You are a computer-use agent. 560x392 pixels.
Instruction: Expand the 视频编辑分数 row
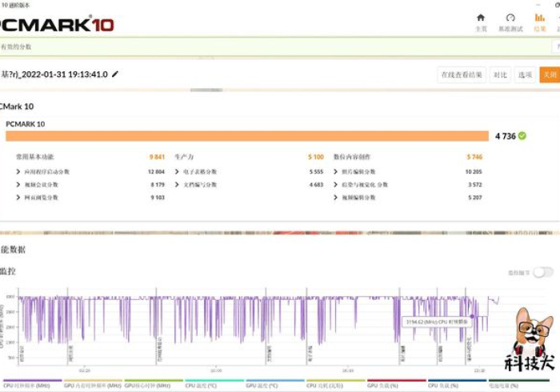tap(335, 198)
